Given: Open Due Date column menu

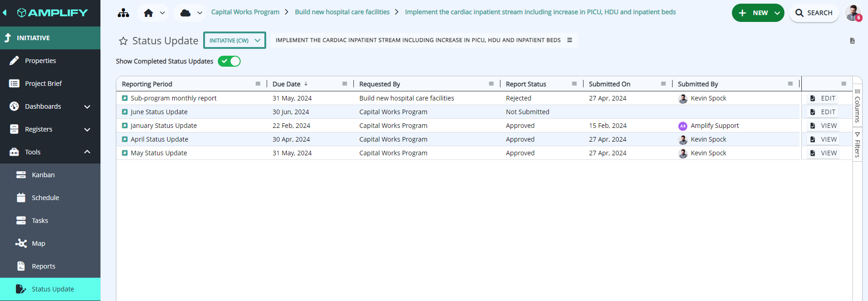Looking at the screenshot, I should tap(345, 84).
